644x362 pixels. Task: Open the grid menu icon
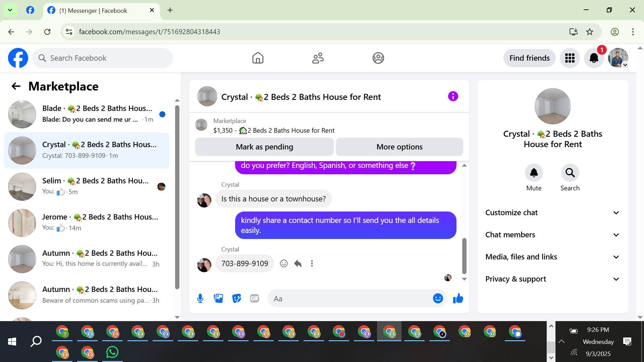570,58
